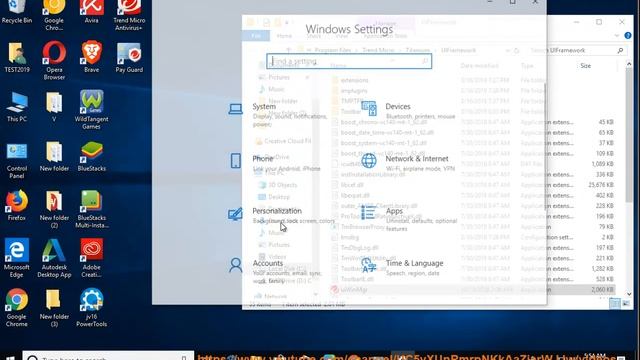This screenshot has width=640, height=360.
Task: Click the taskbar search box
Action: click(108, 356)
